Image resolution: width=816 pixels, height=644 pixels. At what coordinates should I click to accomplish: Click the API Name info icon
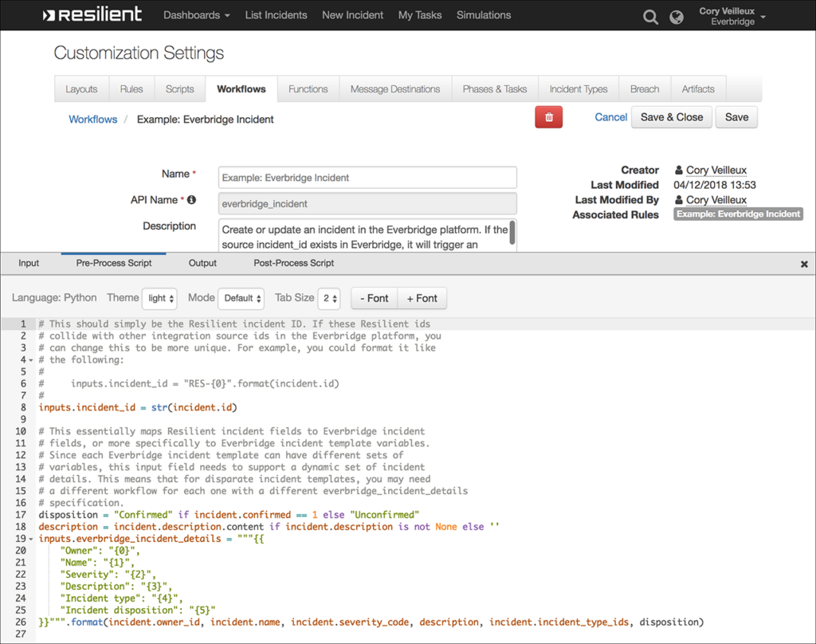point(191,200)
